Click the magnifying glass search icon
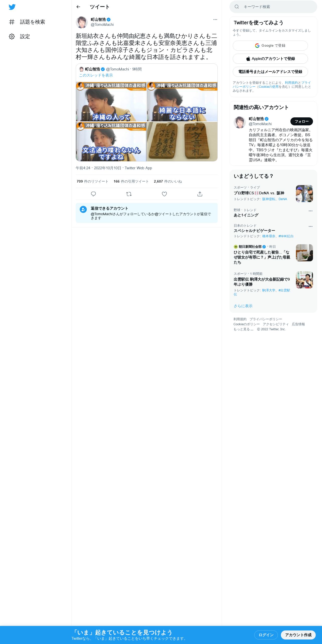Image resolution: width=322 pixels, height=644 pixels. [x=236, y=7]
